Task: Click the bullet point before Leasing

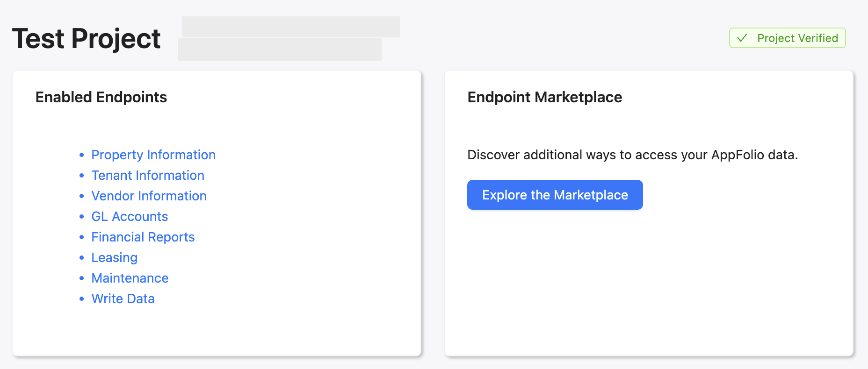Action: coord(82,257)
